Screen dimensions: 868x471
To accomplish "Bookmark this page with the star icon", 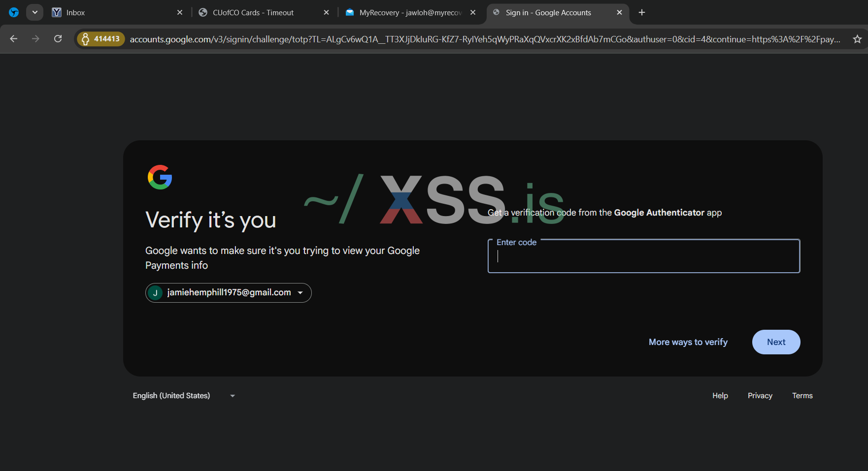I will pyautogui.click(x=857, y=39).
